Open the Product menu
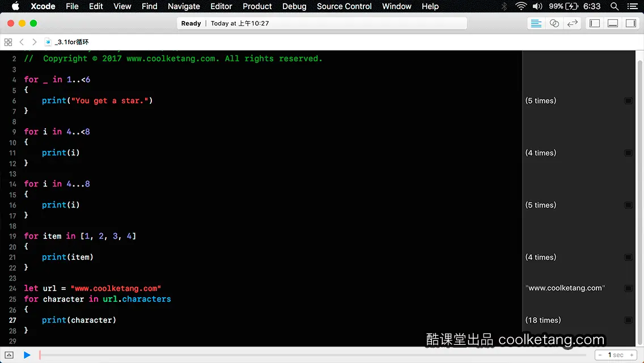Screen dimensions: 644x363 pos(257,6)
